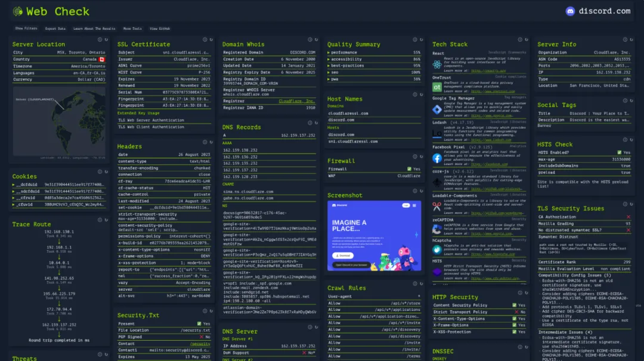The image size is (644, 361).
Task: Refresh the Tech Stack card
Action: click(x=526, y=40)
